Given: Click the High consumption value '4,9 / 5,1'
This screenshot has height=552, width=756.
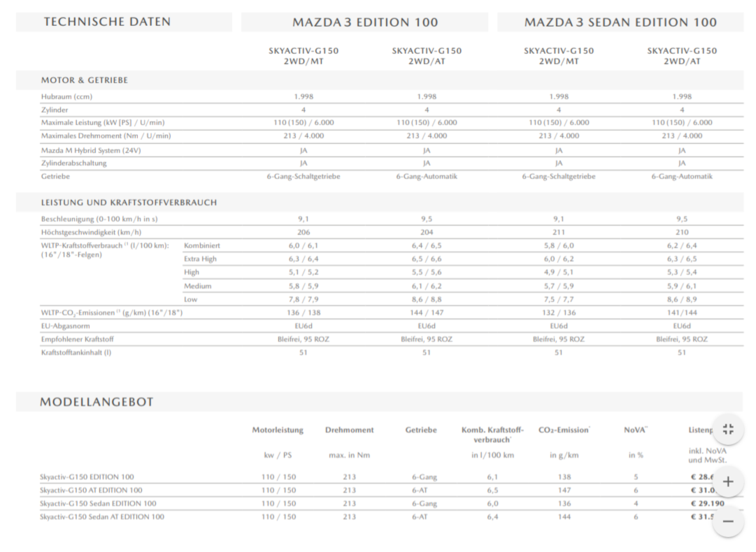Looking at the screenshot, I should point(558,272).
